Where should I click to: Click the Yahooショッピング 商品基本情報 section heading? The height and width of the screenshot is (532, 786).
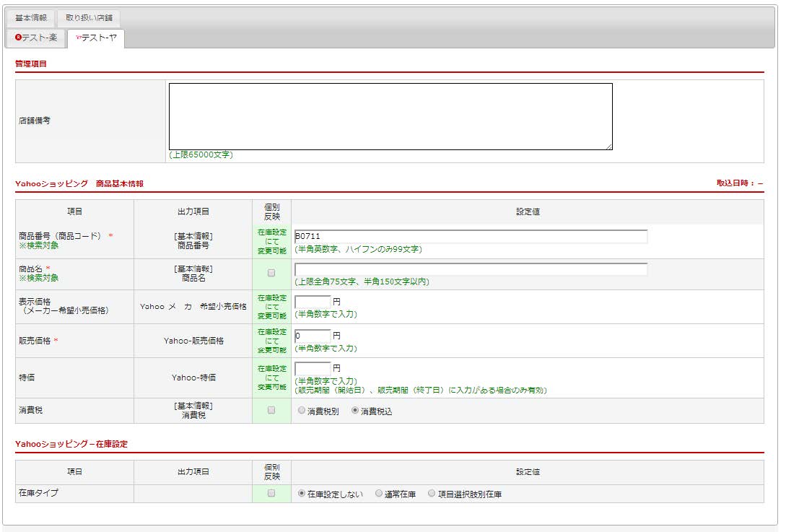pyautogui.click(x=79, y=183)
